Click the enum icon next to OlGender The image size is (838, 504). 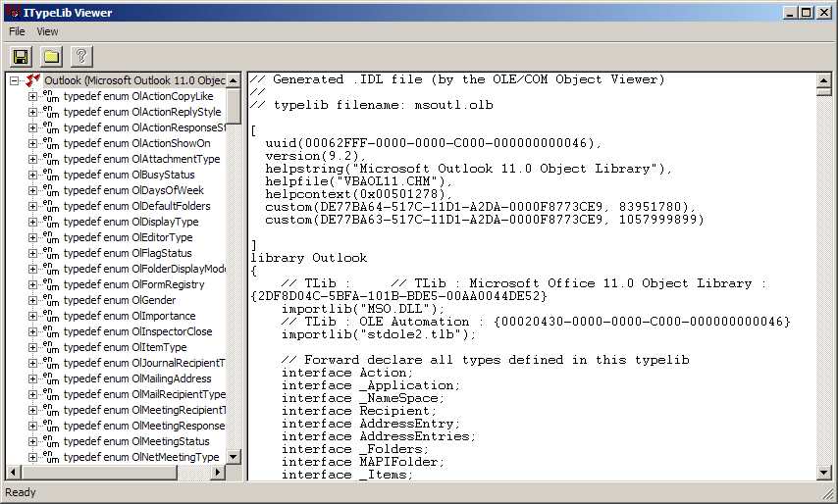tap(51, 300)
